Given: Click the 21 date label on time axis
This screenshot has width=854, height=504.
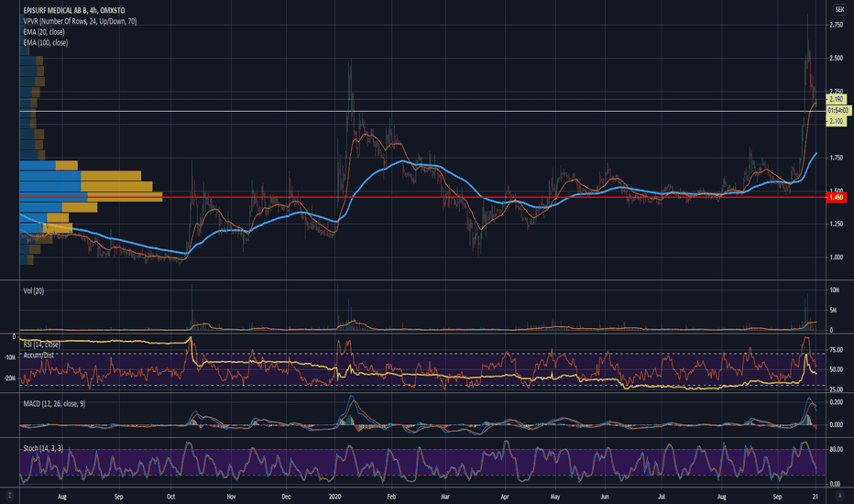Looking at the screenshot, I should point(816,497).
